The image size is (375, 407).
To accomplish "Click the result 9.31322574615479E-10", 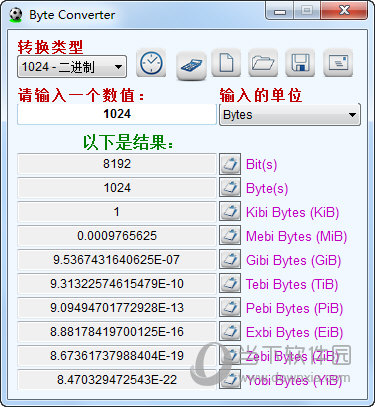I will (117, 284).
